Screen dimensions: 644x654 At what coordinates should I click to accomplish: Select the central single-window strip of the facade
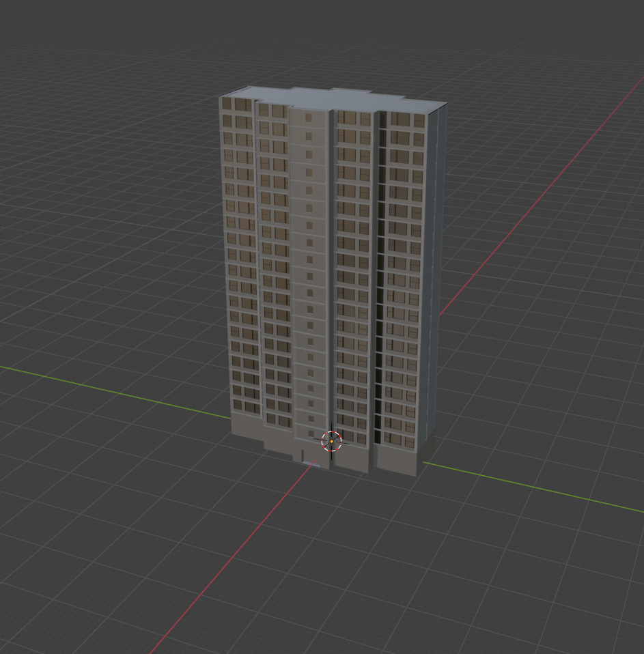pos(309,273)
